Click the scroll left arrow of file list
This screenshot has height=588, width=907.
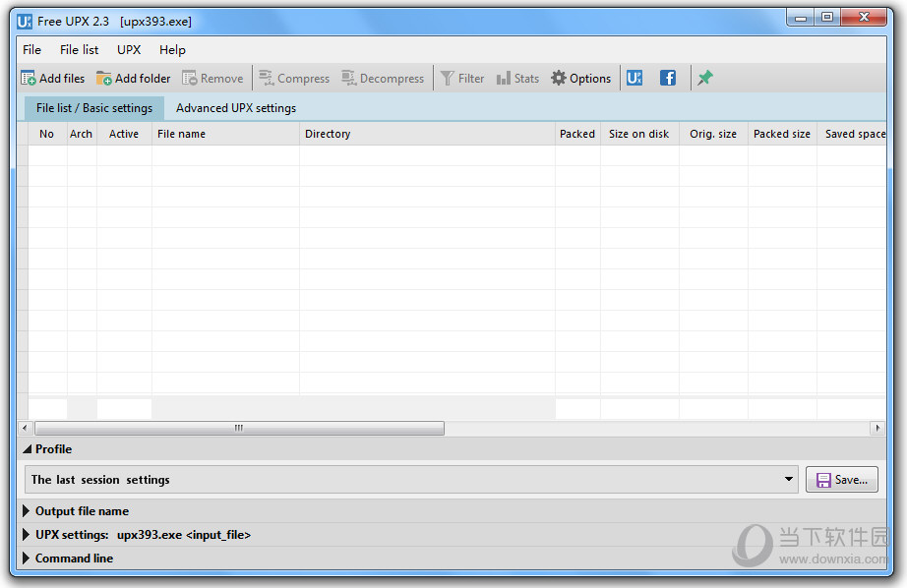25,428
